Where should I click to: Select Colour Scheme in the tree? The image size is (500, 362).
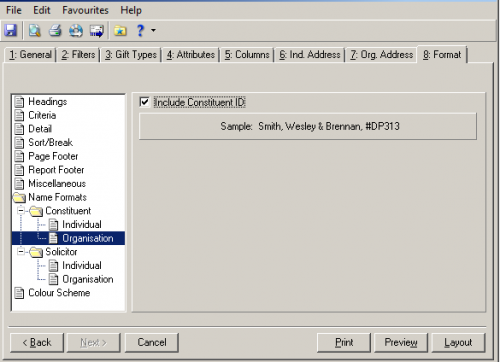point(59,293)
